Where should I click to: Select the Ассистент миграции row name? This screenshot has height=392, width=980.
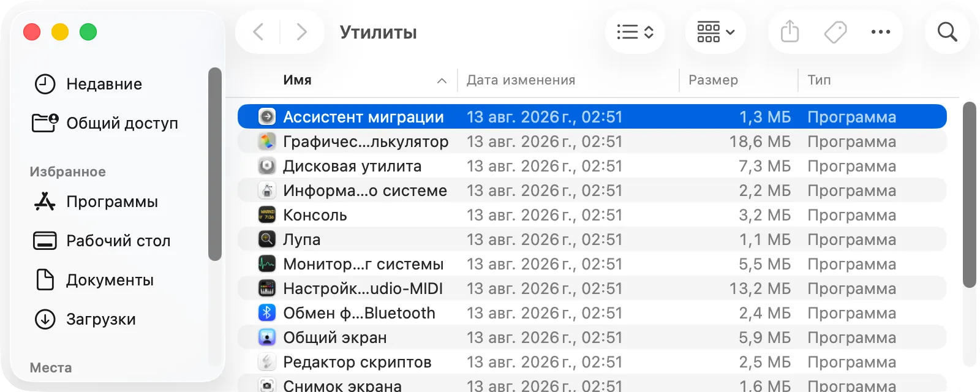363,116
